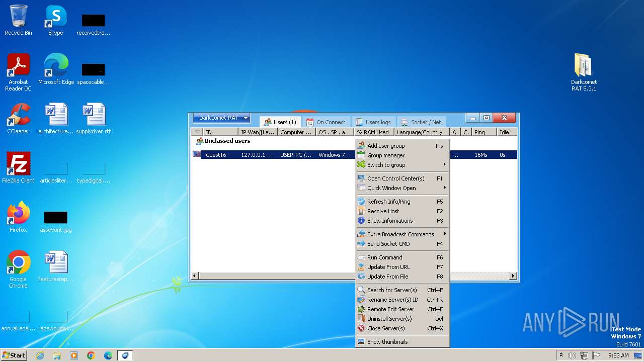Choose Refresh Info/Ping
Screen dimensions: 644x362
click(x=402, y=202)
